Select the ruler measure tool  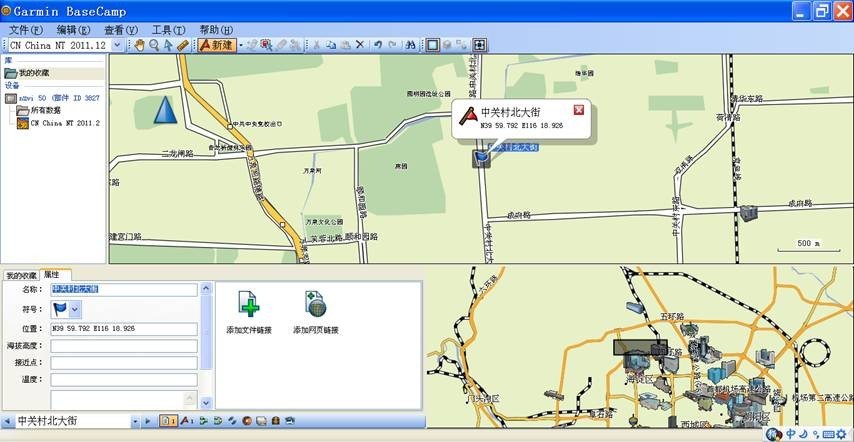point(182,45)
